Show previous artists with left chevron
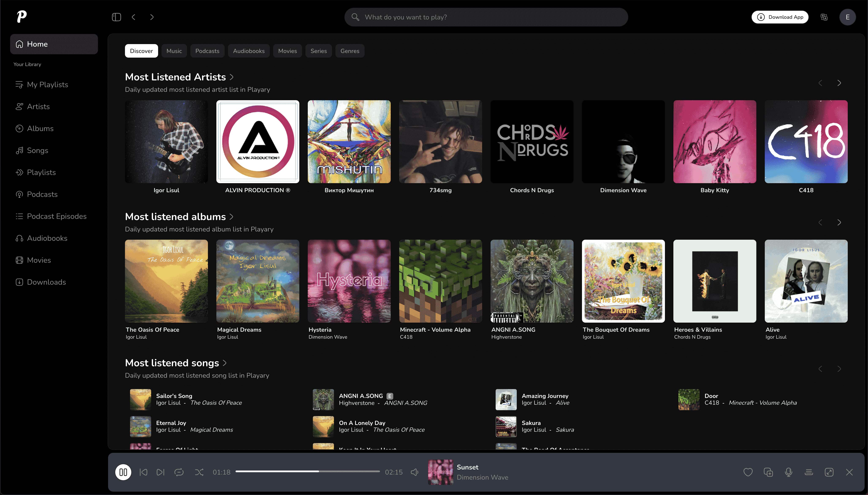Screen dimensions: 868x495 tap(820, 83)
